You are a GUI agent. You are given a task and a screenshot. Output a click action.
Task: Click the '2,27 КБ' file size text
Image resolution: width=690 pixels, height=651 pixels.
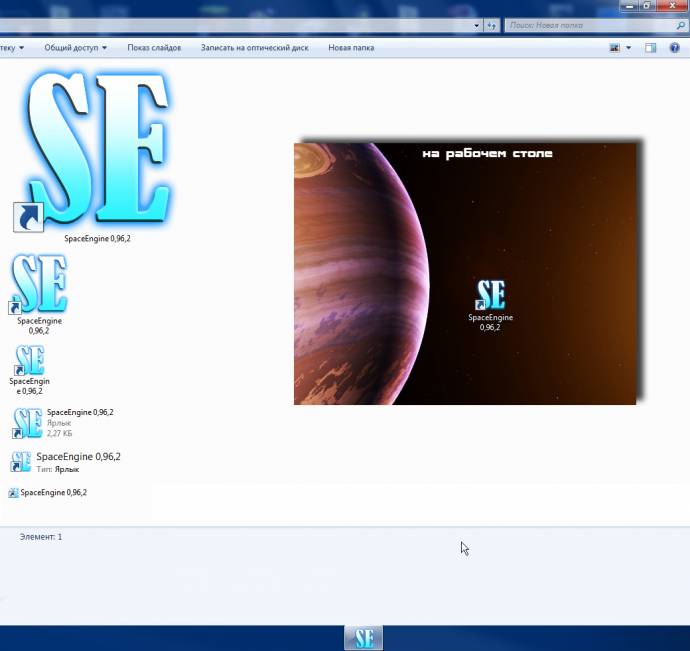59,434
